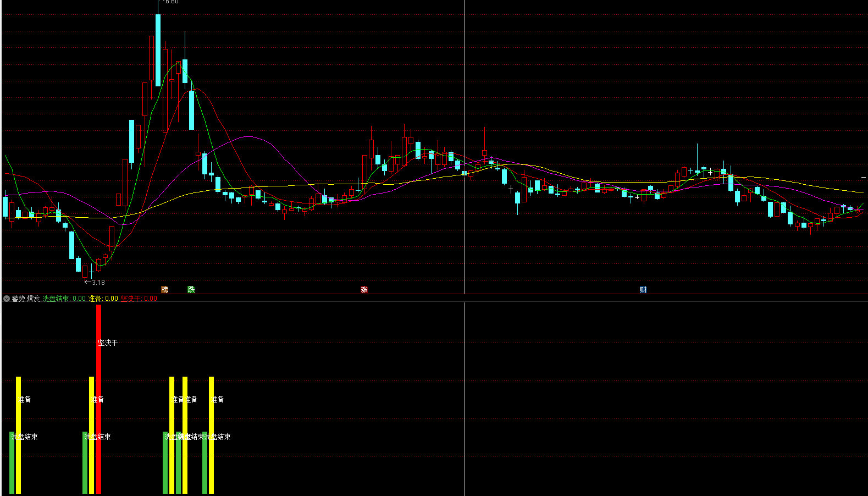
Task: Click the tall red 坚决干 signal bar
Action: (x=98, y=399)
